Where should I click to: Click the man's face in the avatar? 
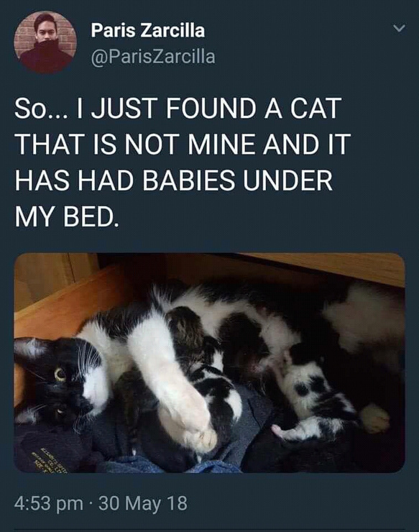pyautogui.click(x=45, y=29)
